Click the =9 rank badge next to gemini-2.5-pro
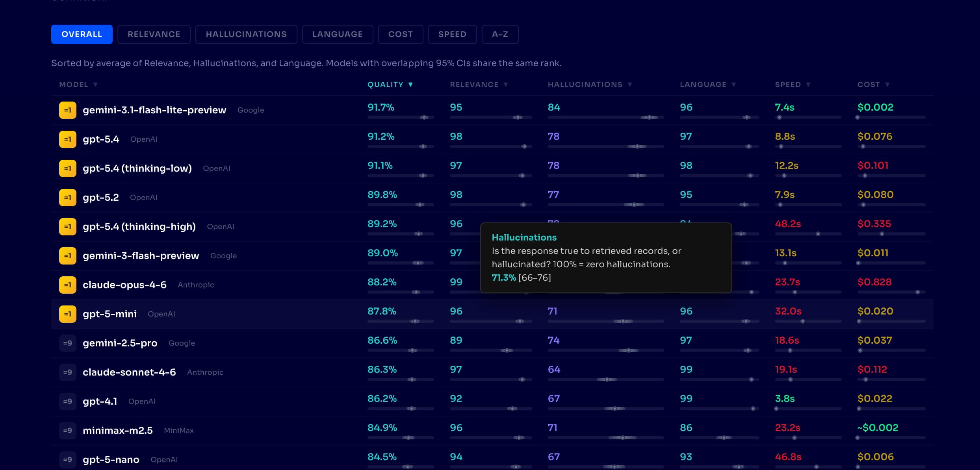The image size is (980, 470). click(67, 343)
